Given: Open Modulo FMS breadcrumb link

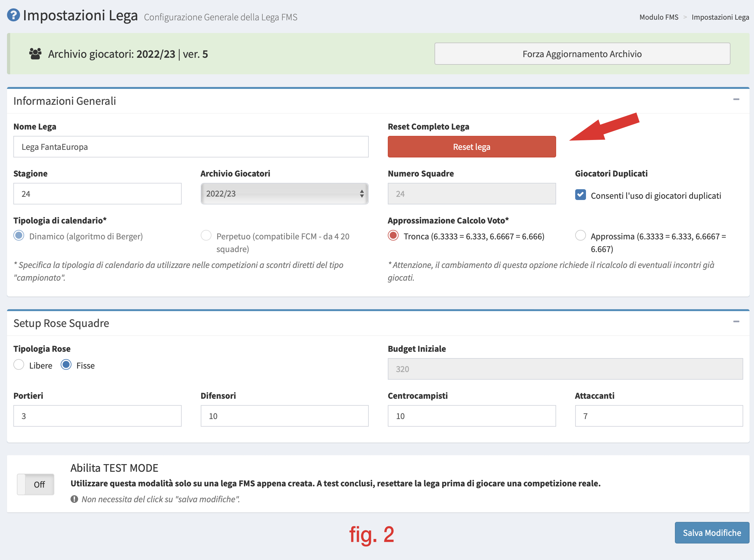Looking at the screenshot, I should point(658,17).
